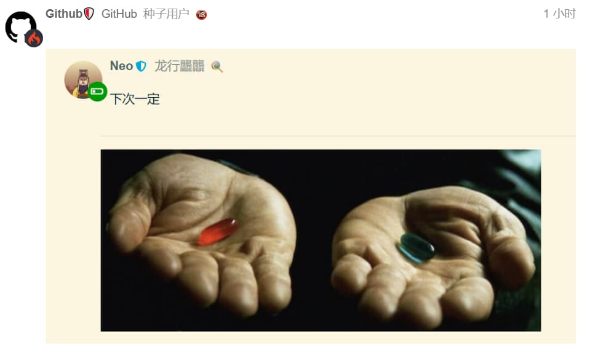Click the 种子用户 user title
598x364 pixels.
[x=166, y=14]
